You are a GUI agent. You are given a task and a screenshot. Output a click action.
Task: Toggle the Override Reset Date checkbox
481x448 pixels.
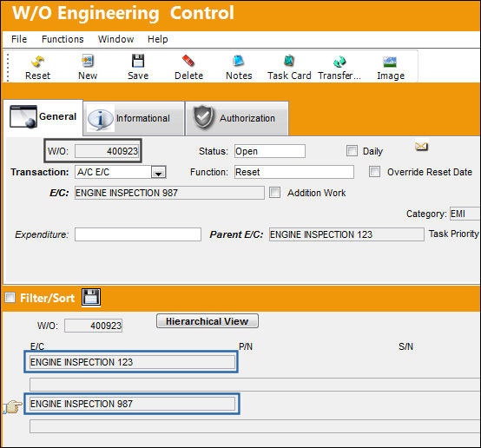point(374,172)
